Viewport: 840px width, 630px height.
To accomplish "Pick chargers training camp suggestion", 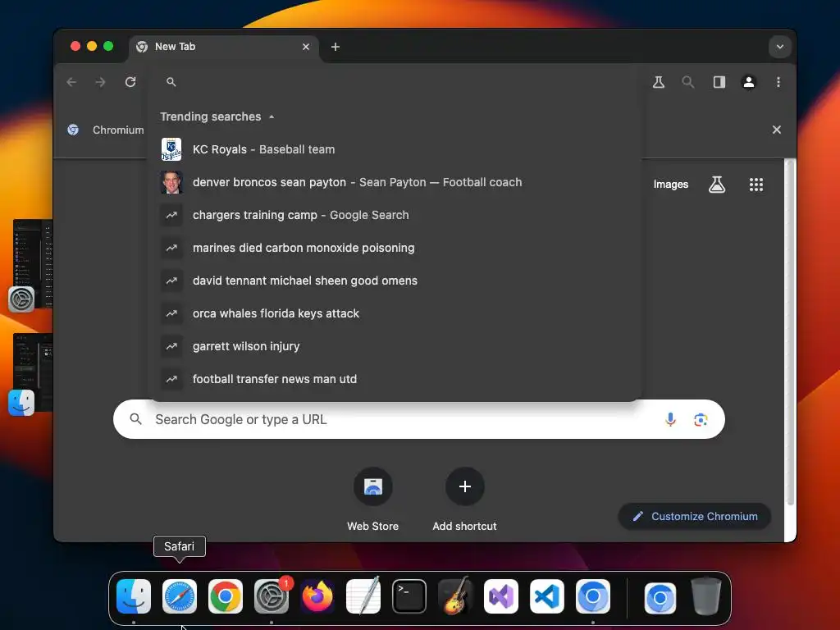I will (395, 215).
